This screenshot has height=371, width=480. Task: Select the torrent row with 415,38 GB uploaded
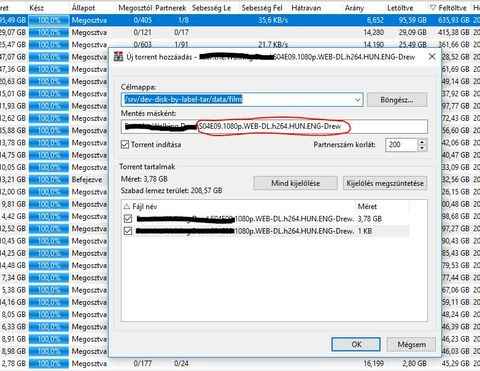(240, 32)
